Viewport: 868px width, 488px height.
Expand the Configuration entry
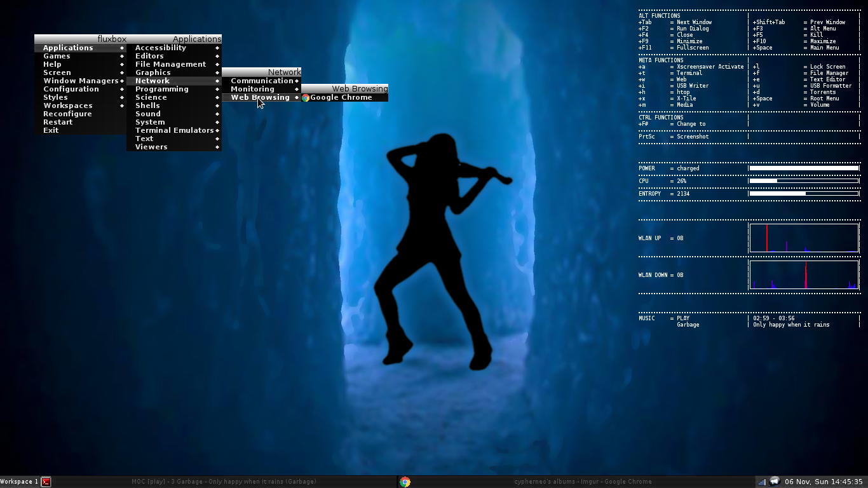(x=80, y=90)
